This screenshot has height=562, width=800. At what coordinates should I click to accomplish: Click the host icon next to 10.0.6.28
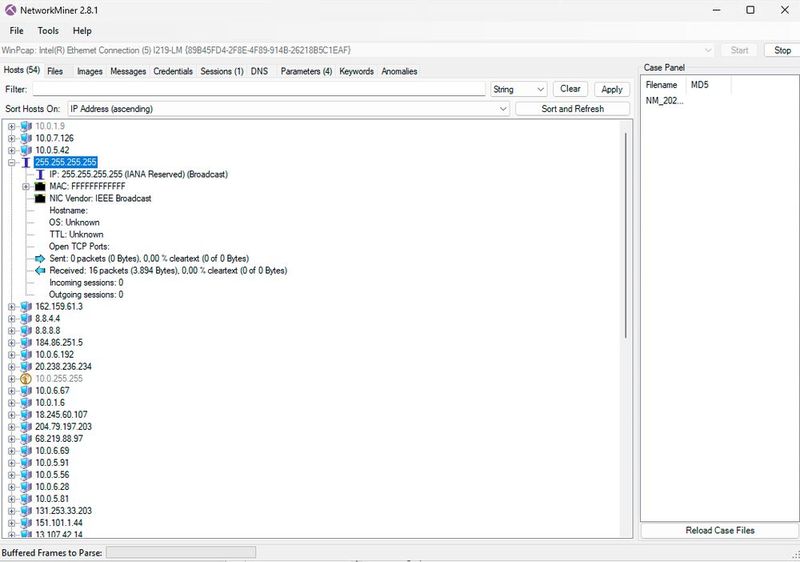point(26,487)
